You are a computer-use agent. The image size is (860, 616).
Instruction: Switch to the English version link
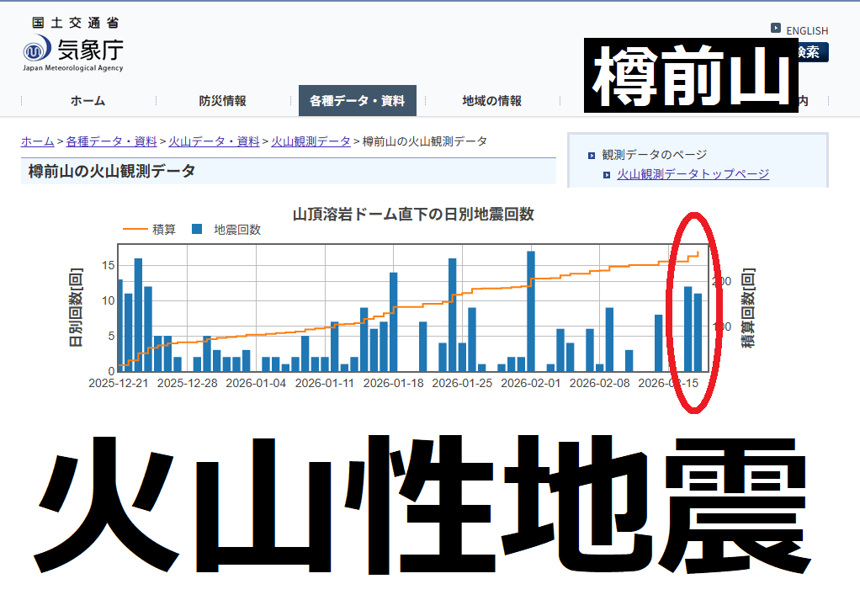[806, 30]
